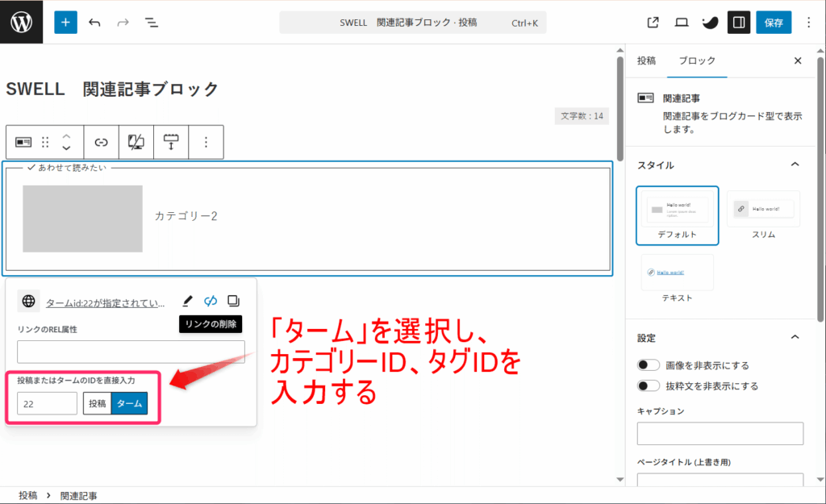The height and width of the screenshot is (504, 826).
Task: Click the 関連記事 block name in sidebar
Action: click(x=681, y=98)
